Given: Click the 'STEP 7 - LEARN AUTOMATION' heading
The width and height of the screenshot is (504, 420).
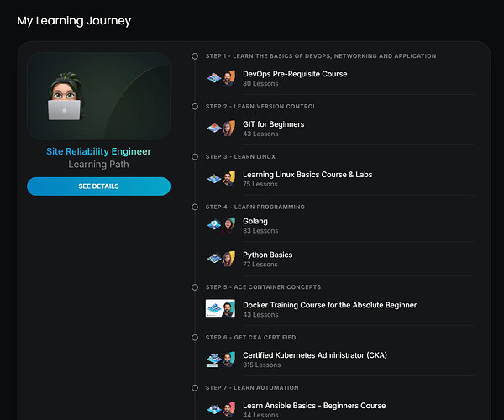Looking at the screenshot, I should point(252,388).
